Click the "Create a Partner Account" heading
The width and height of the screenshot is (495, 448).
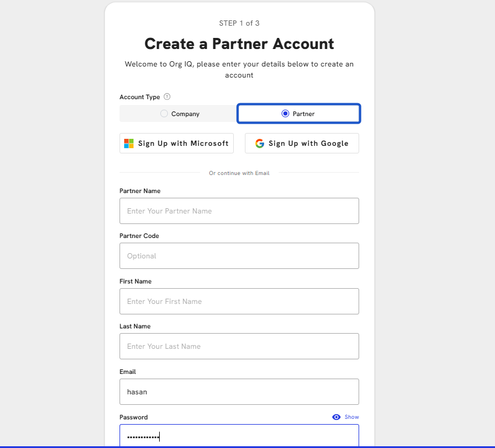tap(239, 44)
